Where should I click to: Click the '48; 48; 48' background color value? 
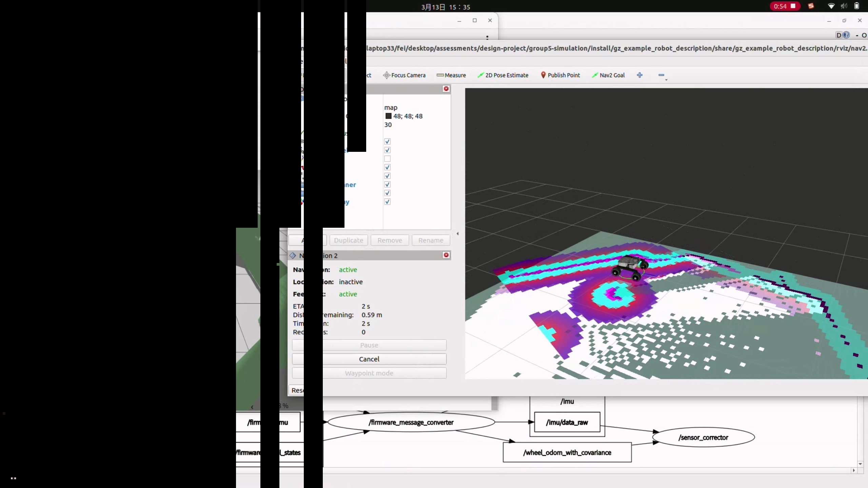coord(408,116)
